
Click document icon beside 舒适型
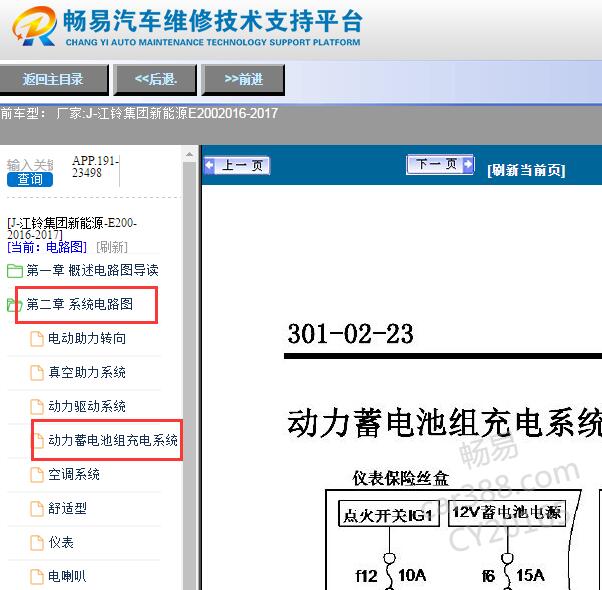tap(37, 509)
